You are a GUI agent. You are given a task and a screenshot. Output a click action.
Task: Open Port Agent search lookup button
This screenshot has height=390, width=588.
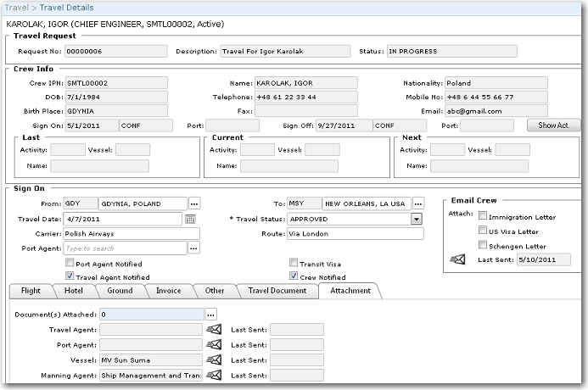coord(193,248)
